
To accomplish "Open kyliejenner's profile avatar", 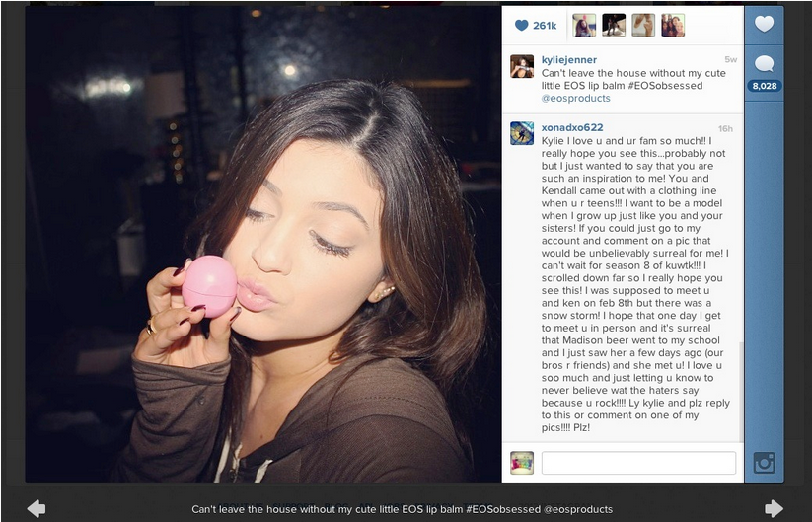I will (522, 66).
